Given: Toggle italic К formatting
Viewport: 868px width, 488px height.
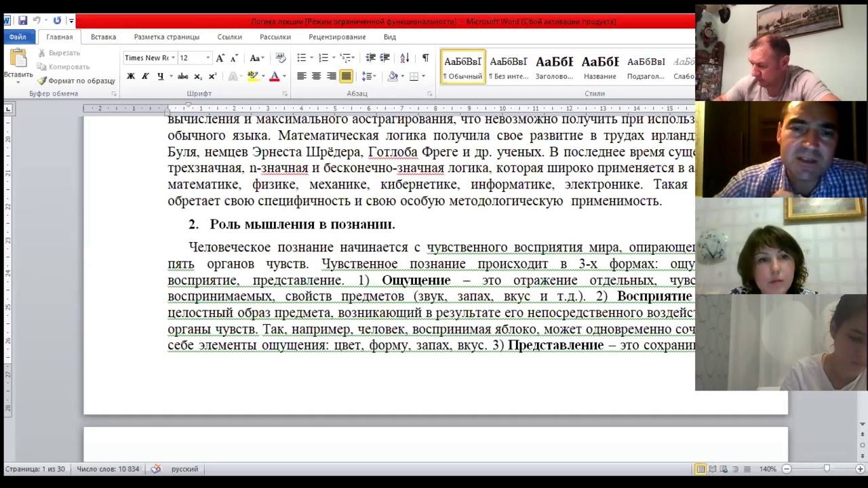Looking at the screenshot, I should click(145, 76).
